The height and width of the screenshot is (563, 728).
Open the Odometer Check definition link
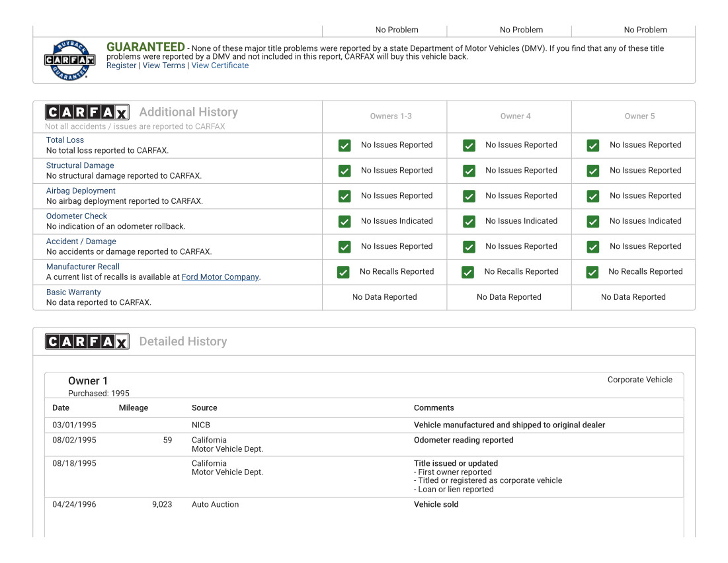pyautogui.click(x=77, y=216)
